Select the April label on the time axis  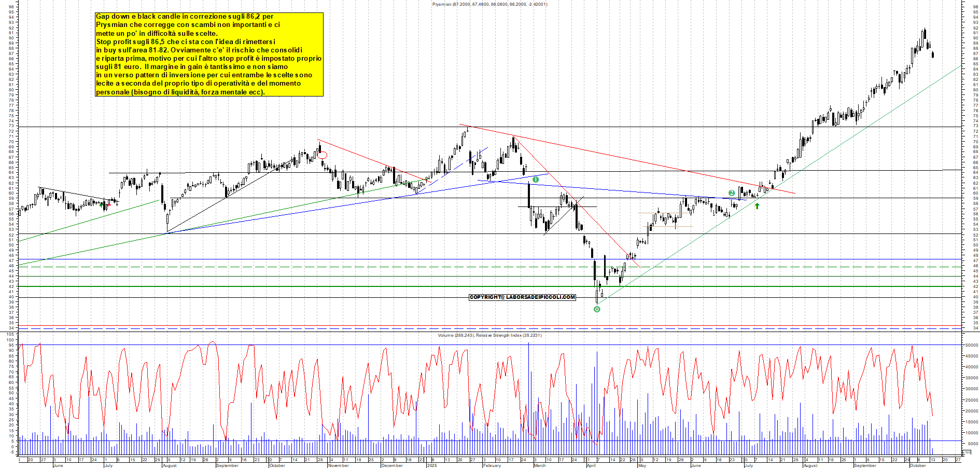pos(591,465)
